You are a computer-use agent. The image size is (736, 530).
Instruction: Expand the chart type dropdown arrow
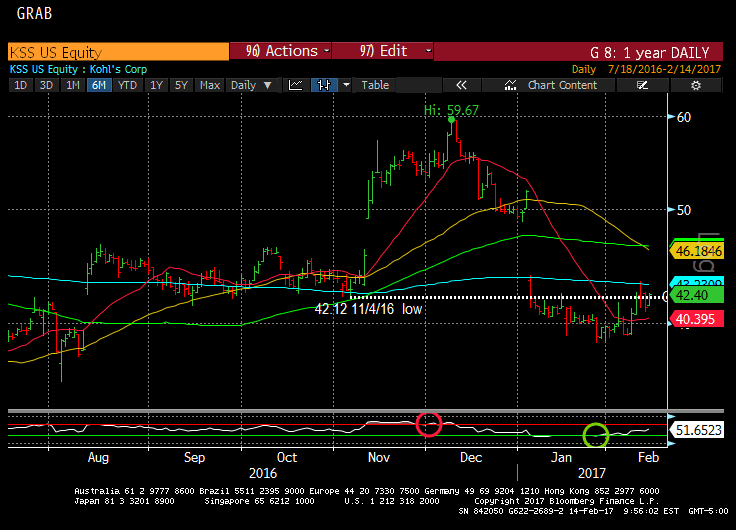tap(346, 85)
